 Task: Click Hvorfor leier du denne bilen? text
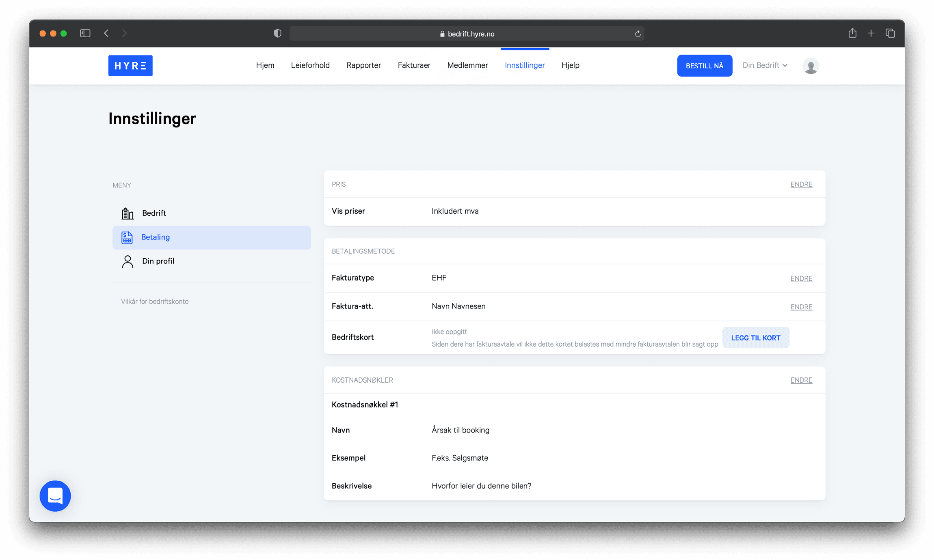[x=481, y=486]
